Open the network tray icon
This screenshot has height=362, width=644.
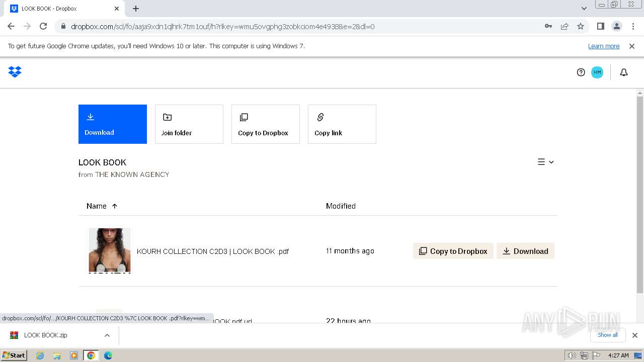584,355
